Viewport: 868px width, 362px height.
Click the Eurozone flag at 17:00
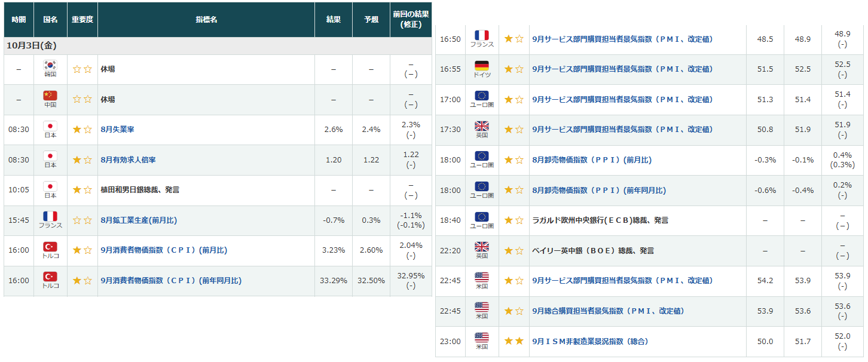click(x=481, y=96)
